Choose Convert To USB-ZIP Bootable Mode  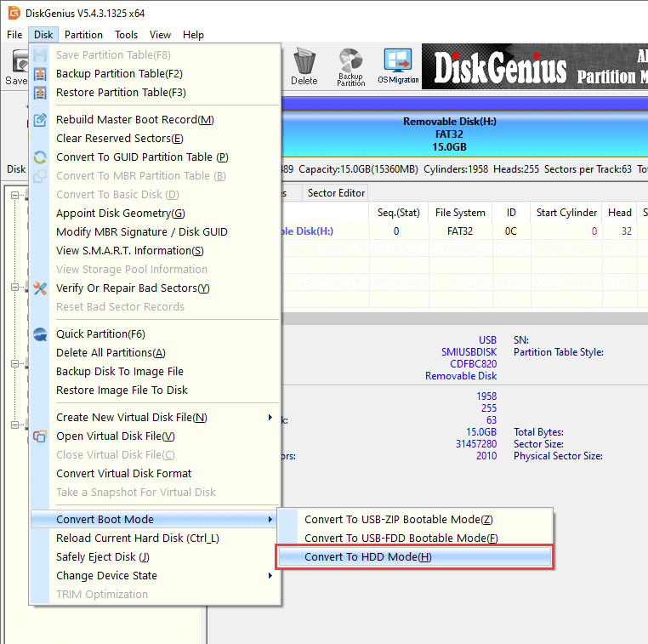[398, 520]
